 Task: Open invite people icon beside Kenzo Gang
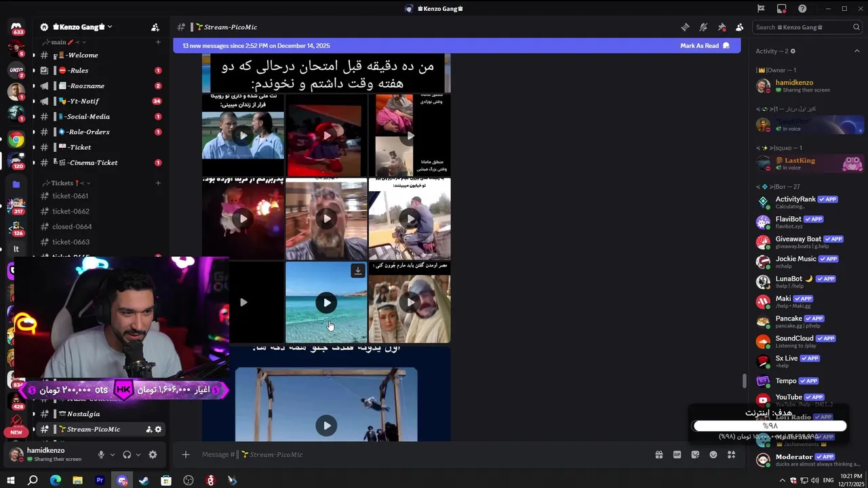click(155, 27)
